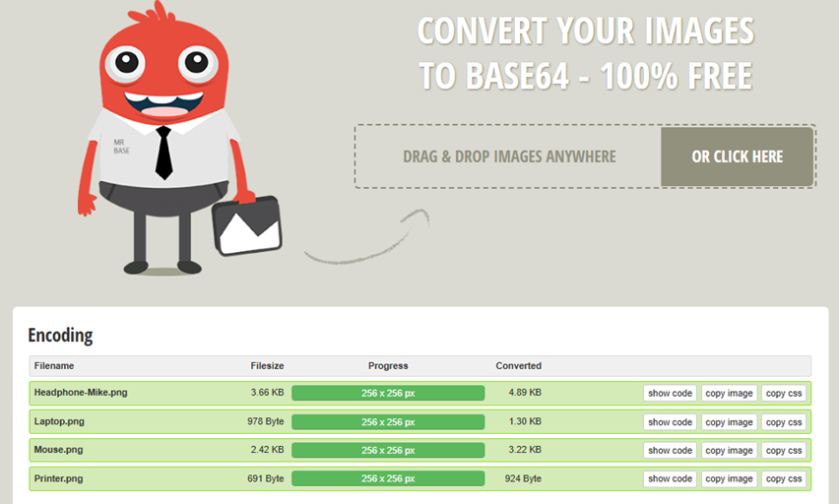The width and height of the screenshot is (839, 504).
Task: Click the Headphone-Mike.png progress bar
Action: 388,393
